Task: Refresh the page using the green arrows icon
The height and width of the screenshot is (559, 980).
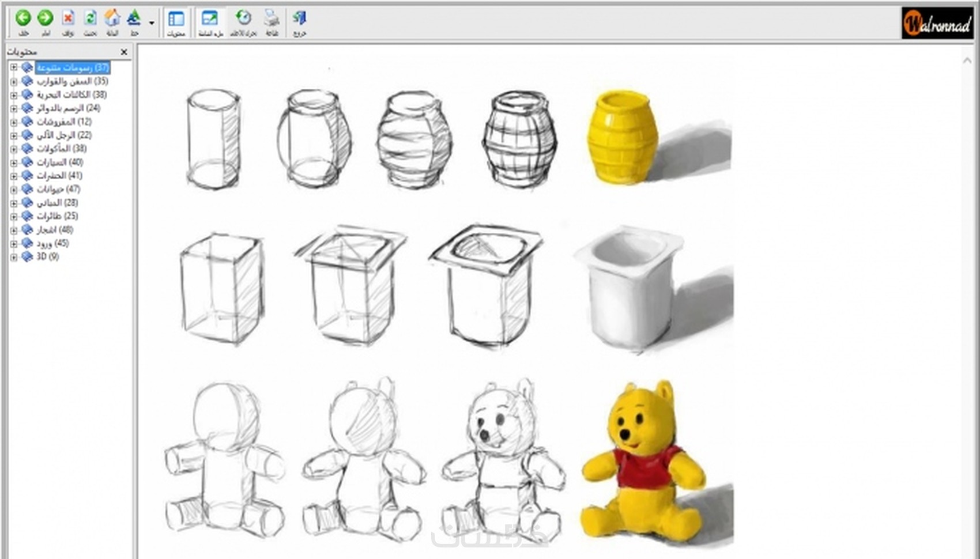Action: pyautogui.click(x=90, y=18)
